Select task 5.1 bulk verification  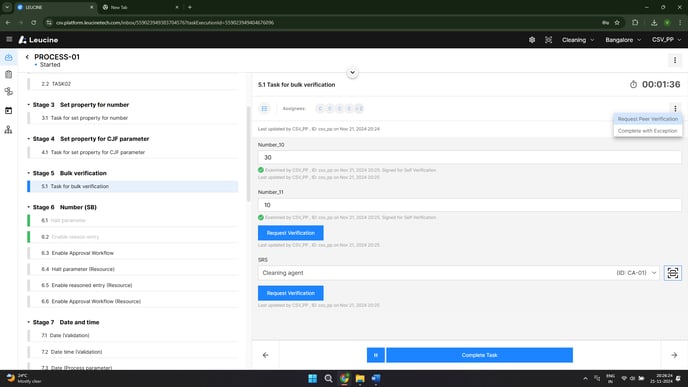(133, 186)
